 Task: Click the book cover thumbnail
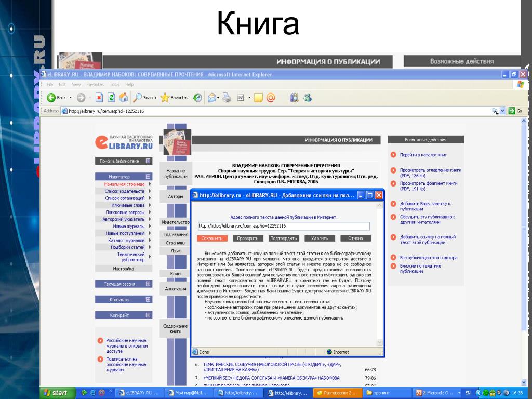(177, 142)
